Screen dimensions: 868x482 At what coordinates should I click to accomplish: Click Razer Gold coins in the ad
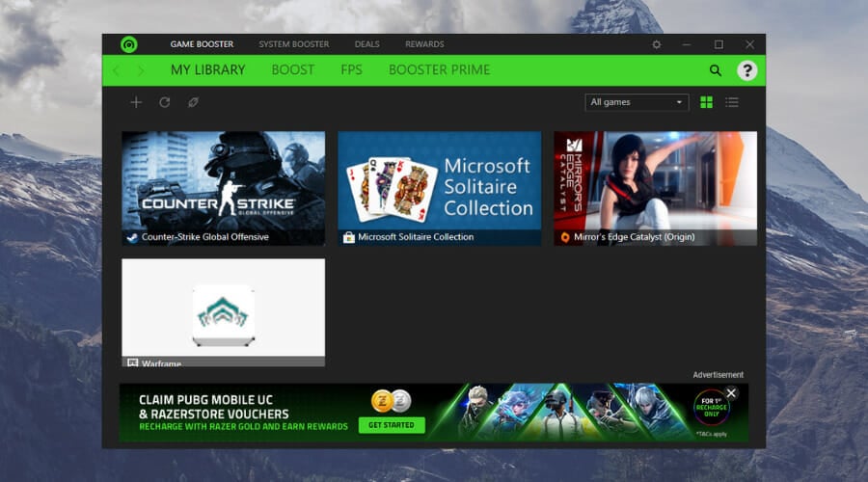coord(392,401)
